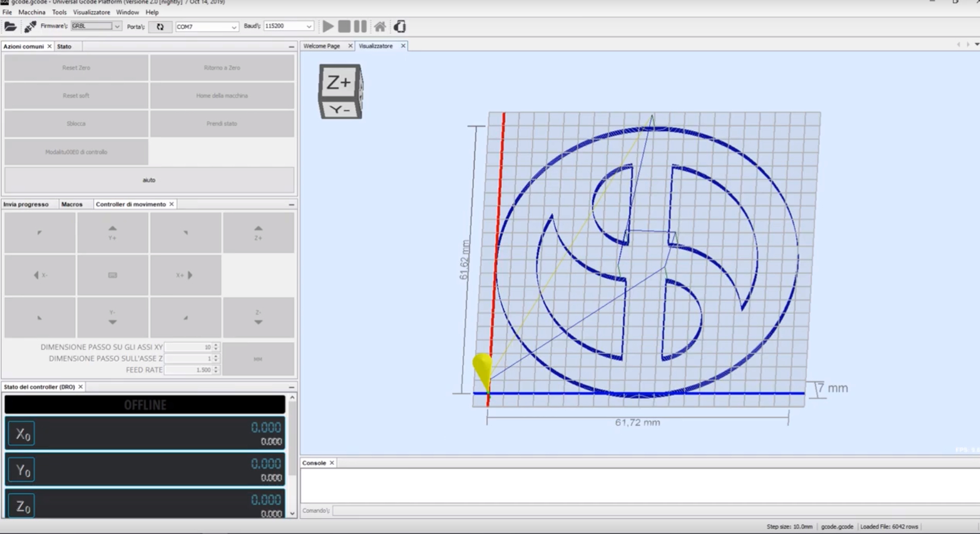Switch to the Macros tab
This screenshot has width=980, height=534.
coord(72,204)
